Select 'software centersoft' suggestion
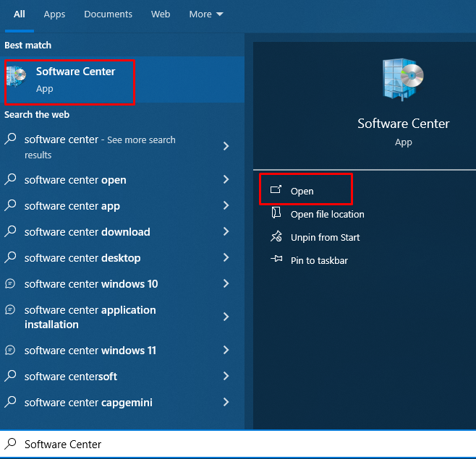The width and height of the screenshot is (476, 459). 122,377
